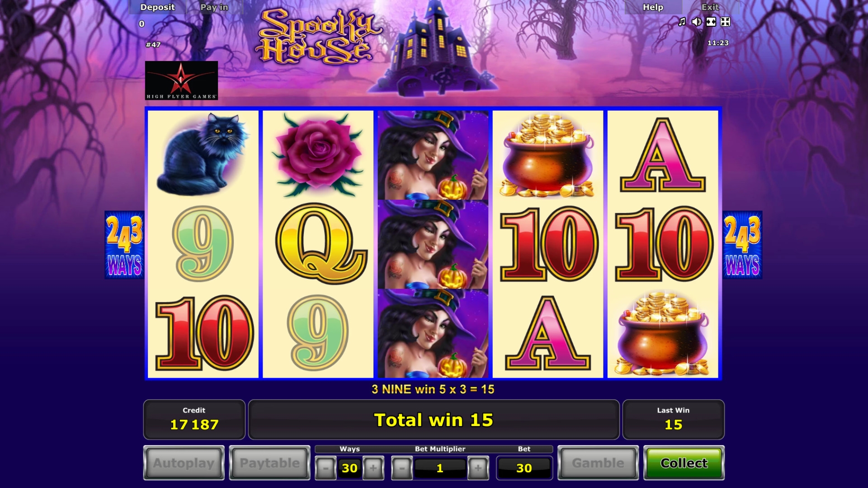Open the Help menu tab

tap(653, 7)
